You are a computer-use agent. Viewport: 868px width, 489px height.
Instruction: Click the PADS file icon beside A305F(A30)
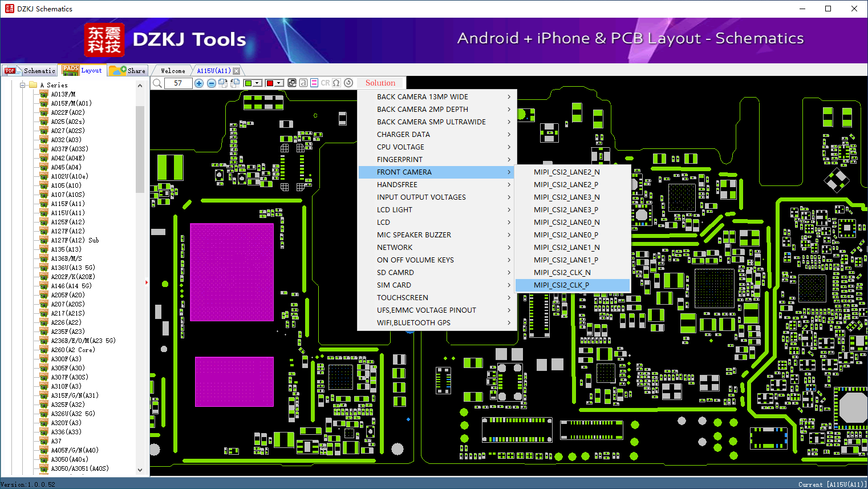tap(44, 368)
